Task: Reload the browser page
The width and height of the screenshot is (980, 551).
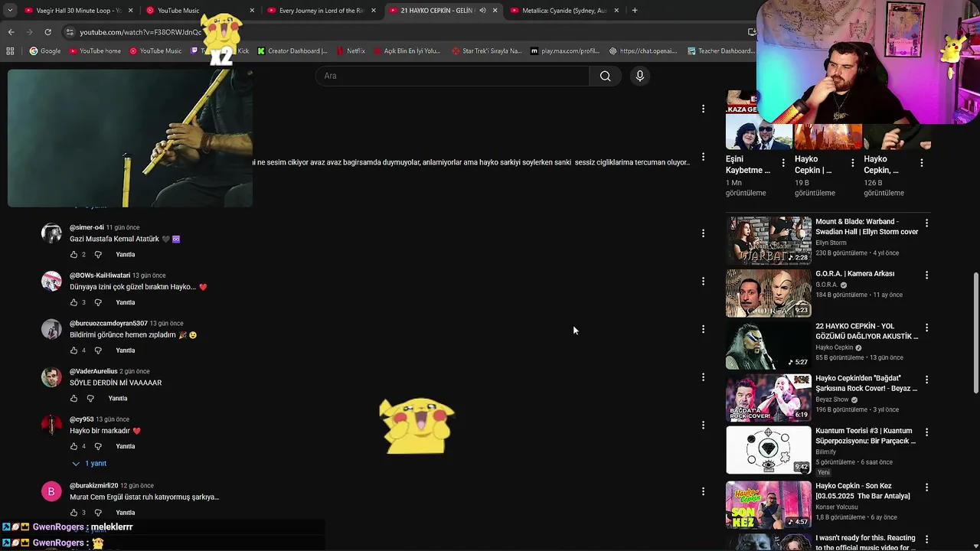Action: pyautogui.click(x=47, y=32)
